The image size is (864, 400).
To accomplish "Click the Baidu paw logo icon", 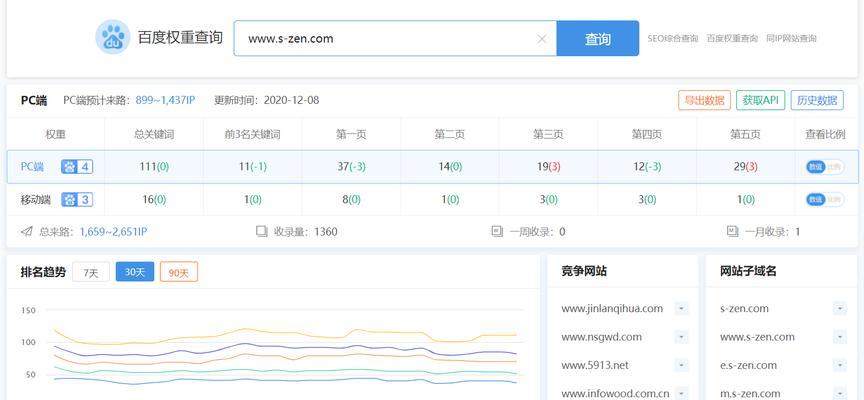I will tap(113, 37).
